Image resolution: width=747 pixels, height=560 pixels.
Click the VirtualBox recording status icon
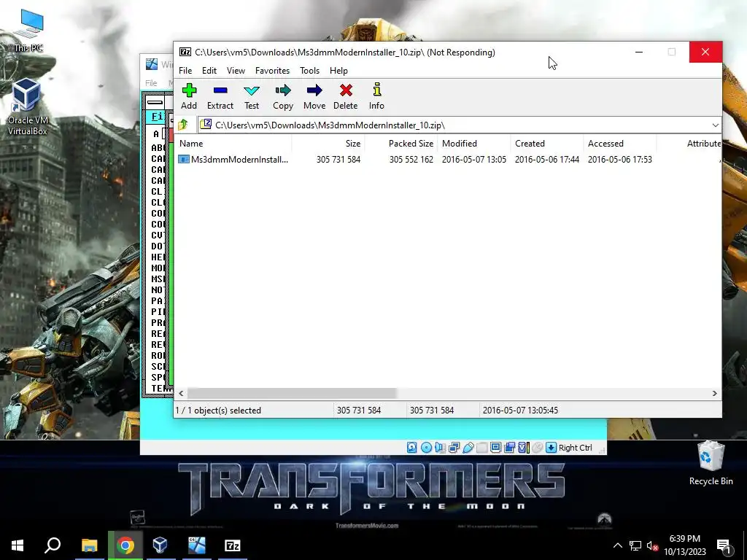coord(509,448)
